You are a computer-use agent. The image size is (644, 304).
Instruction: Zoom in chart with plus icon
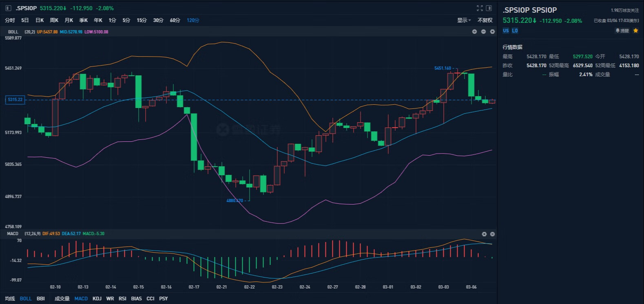click(474, 32)
